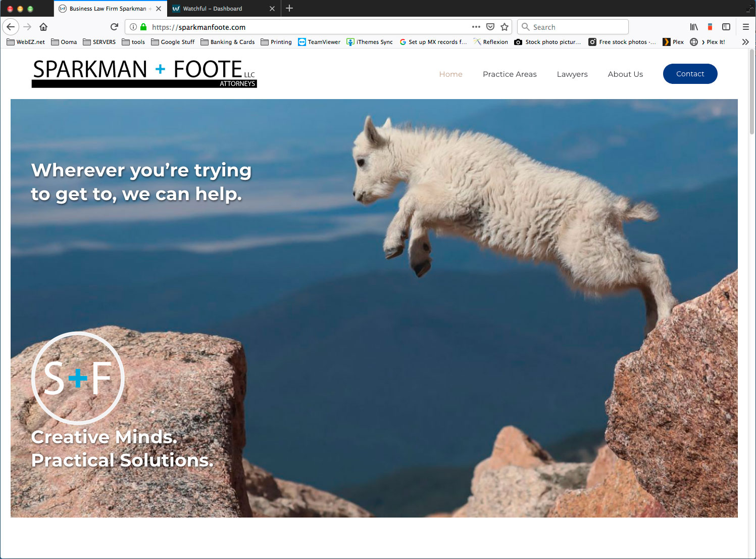
Task: Open the Firefox hamburger menu
Action: tap(745, 27)
